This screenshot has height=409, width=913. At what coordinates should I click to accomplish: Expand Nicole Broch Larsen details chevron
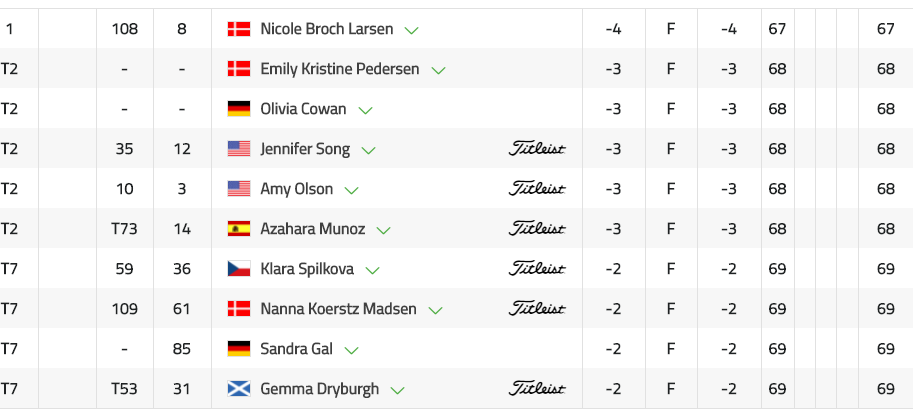click(x=412, y=30)
